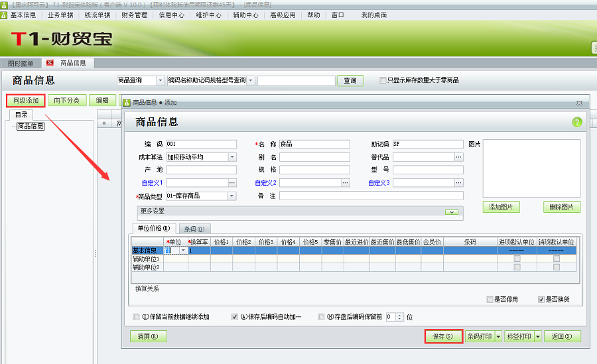Click the 助记码 input field
Screen dimensions: 597x364
[428, 144]
